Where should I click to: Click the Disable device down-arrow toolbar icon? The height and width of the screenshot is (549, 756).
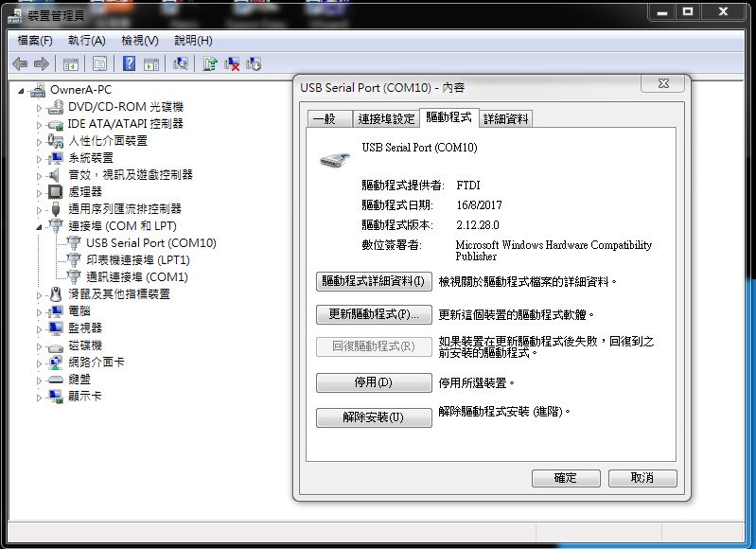[254, 63]
